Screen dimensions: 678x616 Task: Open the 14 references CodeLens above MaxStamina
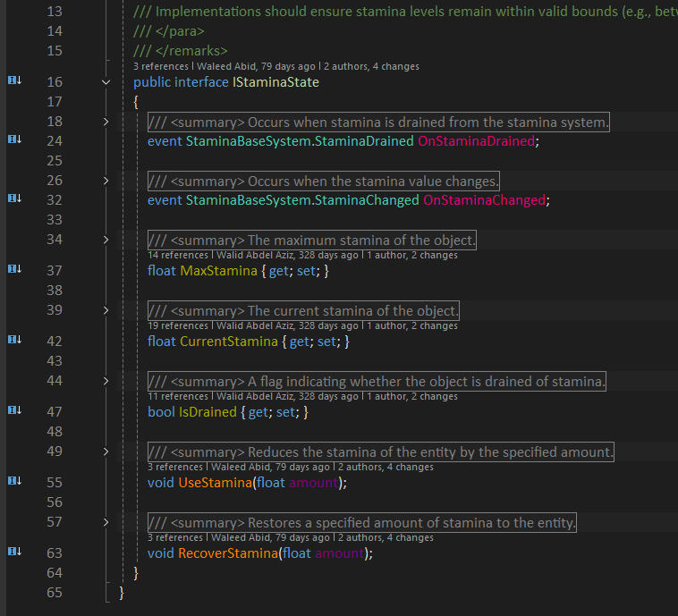tap(177, 256)
